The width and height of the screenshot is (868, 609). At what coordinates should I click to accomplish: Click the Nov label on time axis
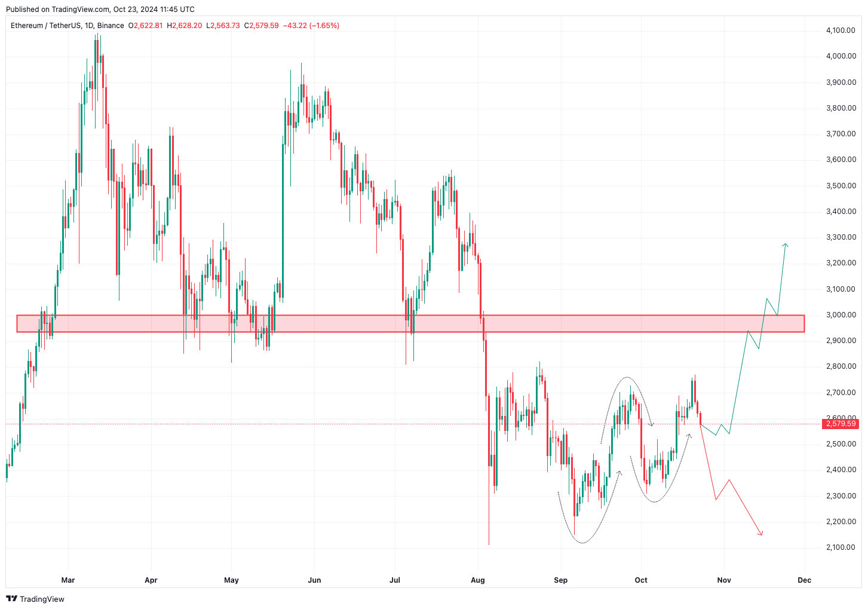(x=724, y=580)
